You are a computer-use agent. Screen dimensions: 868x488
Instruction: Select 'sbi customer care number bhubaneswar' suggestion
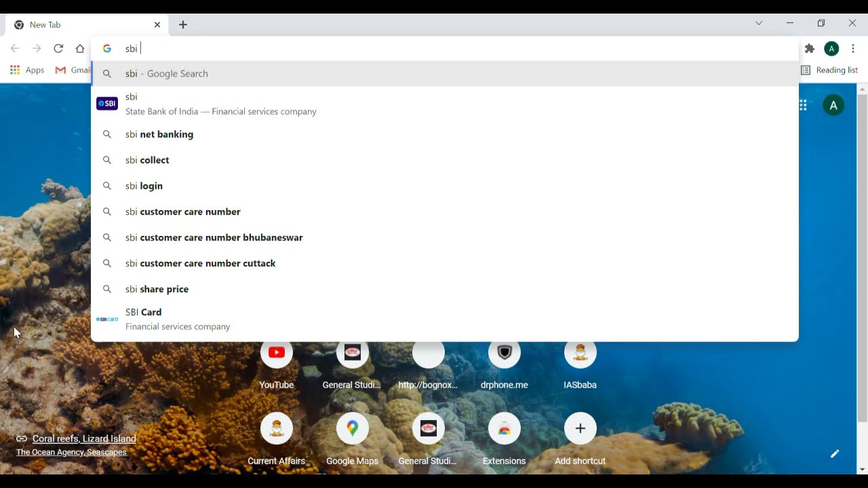(445, 237)
